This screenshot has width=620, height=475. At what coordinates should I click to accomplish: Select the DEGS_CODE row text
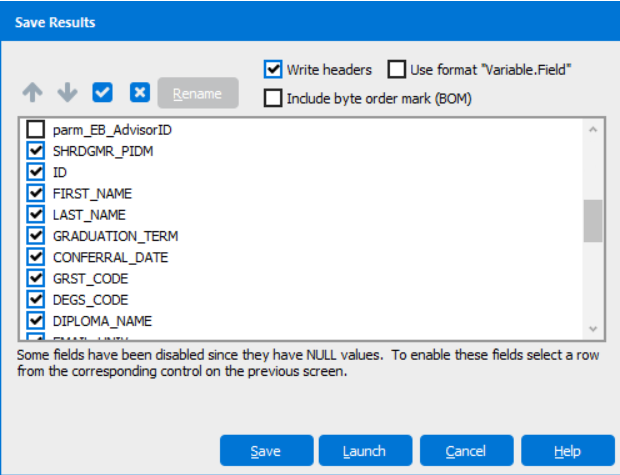click(91, 300)
